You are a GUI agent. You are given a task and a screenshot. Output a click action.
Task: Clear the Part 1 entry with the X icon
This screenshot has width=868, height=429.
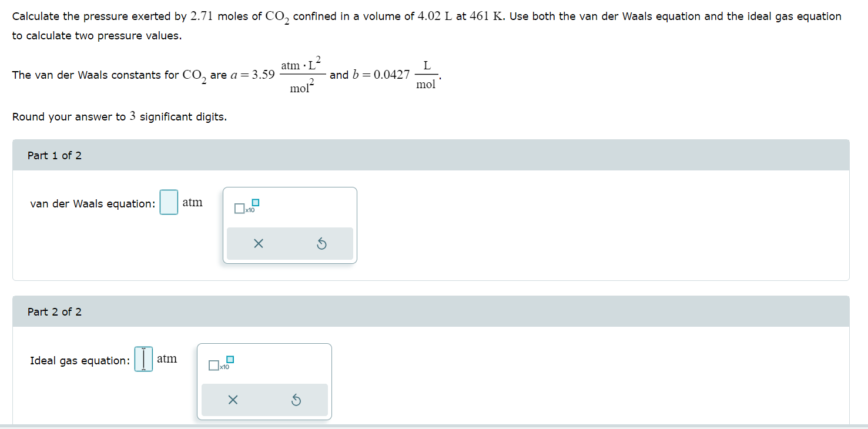pyautogui.click(x=258, y=243)
